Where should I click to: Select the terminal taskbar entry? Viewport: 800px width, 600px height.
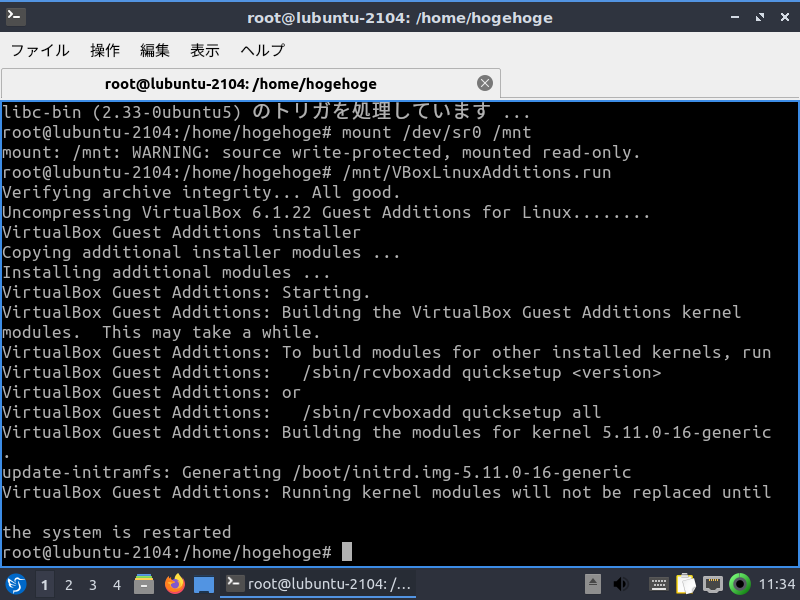click(x=318, y=584)
